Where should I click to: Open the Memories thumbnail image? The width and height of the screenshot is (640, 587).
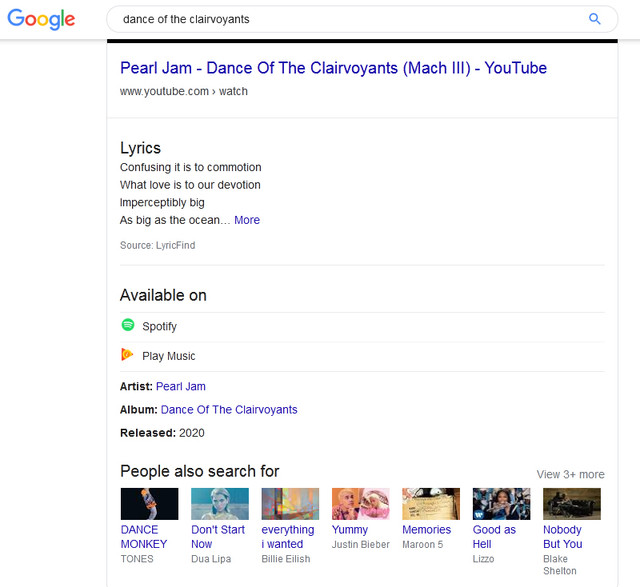tap(431, 504)
